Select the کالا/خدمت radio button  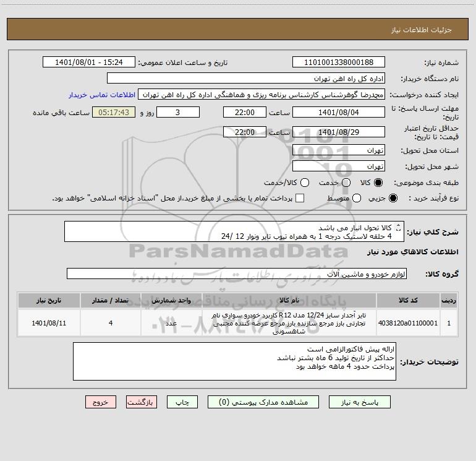(305, 183)
